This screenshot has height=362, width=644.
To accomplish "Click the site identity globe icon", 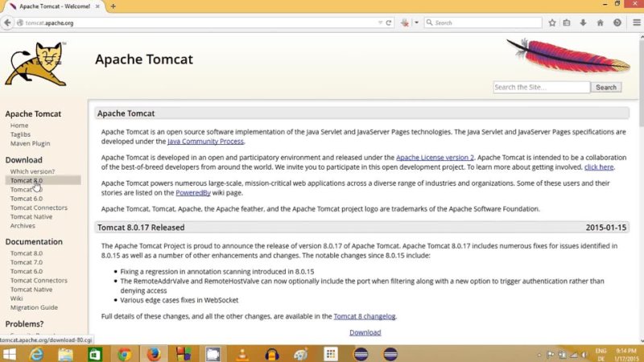I will pyautogui.click(x=20, y=23).
